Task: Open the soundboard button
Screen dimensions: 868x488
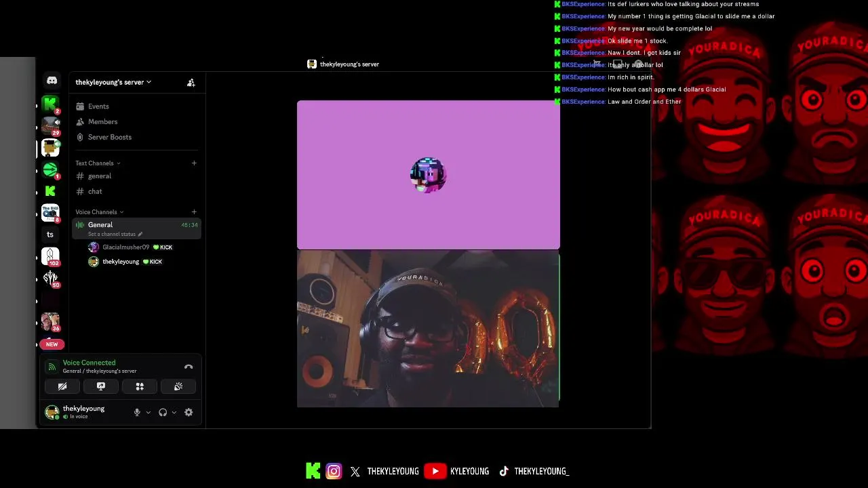Action: 178,386
